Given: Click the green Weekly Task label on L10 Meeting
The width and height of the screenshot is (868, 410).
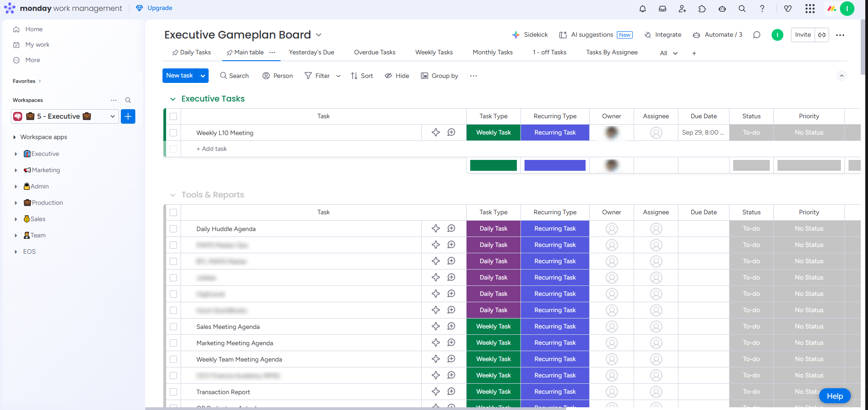Looking at the screenshot, I should pyautogui.click(x=493, y=133).
